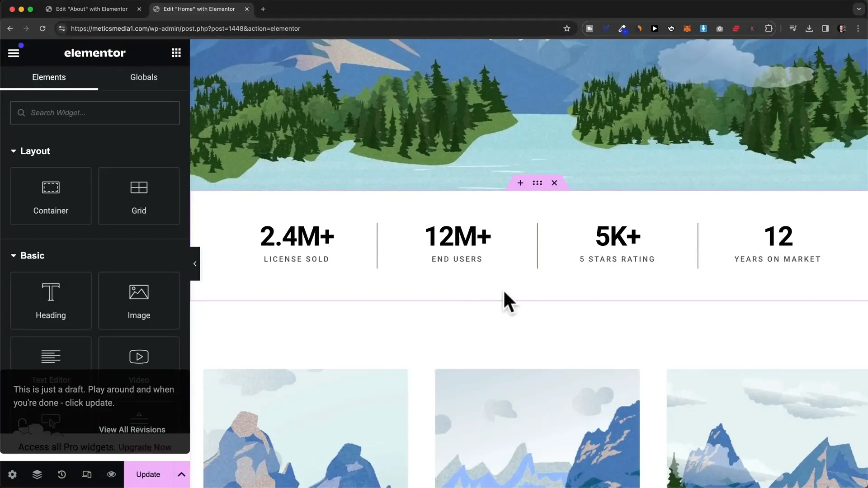This screenshot has width=868, height=488.
Task: Click the View All Revisions button
Action: coord(132,430)
